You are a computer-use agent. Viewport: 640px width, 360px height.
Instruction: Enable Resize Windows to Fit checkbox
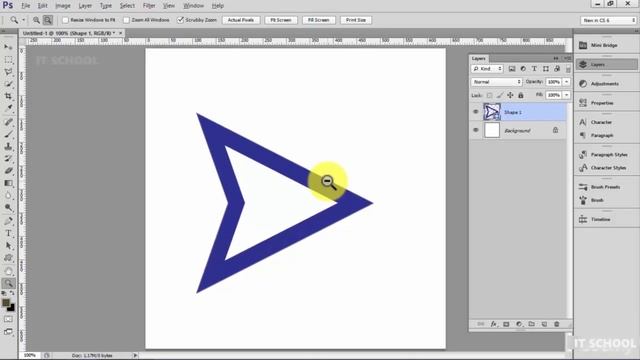tap(65, 20)
